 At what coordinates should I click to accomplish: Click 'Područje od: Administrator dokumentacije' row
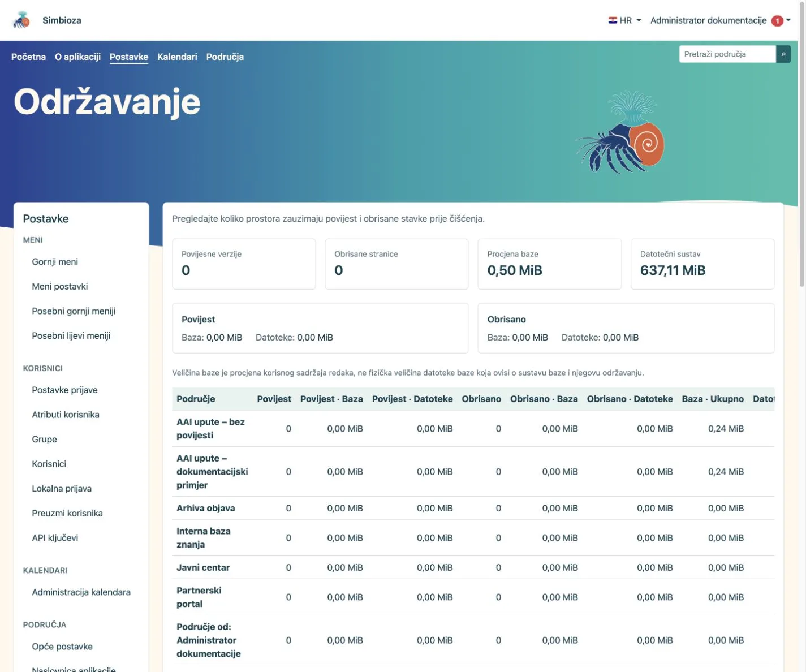pos(473,640)
